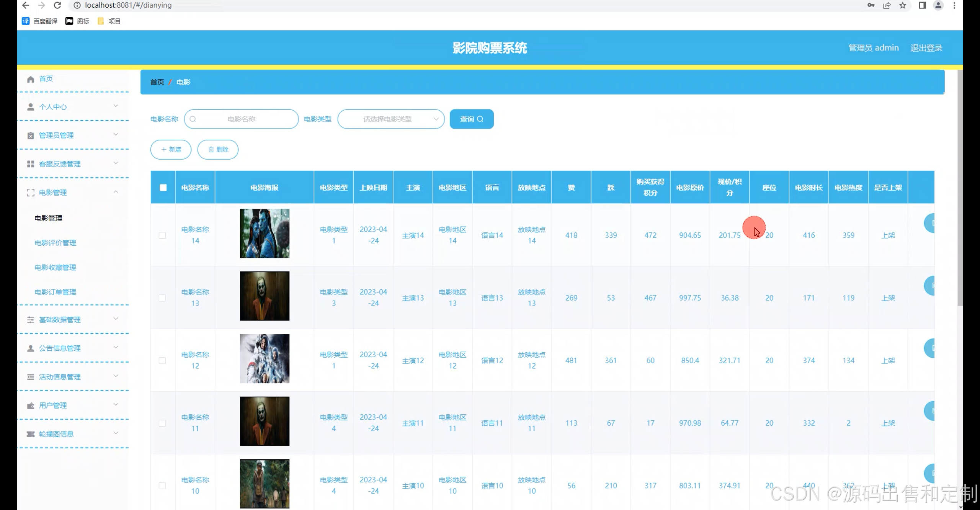Open the Baidu Translate bookmark icon
Image resolution: width=980 pixels, height=510 pixels.
click(26, 21)
